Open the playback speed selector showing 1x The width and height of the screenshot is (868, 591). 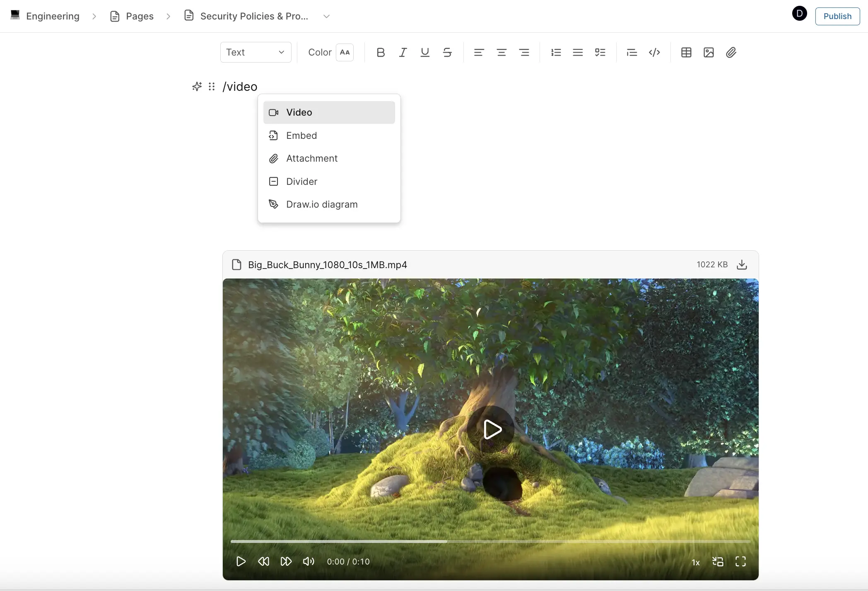695,562
